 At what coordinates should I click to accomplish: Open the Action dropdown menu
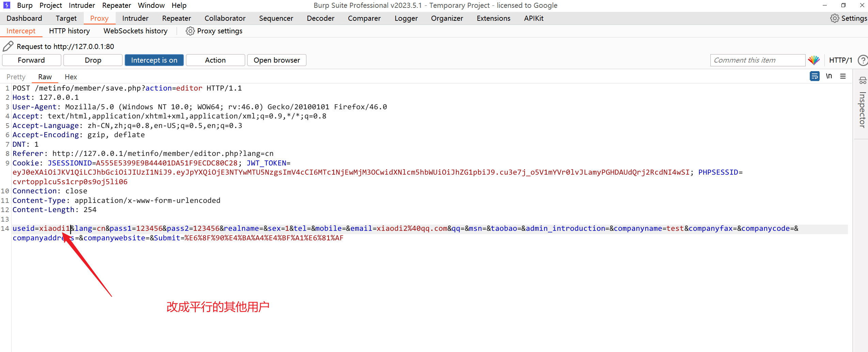tap(215, 60)
